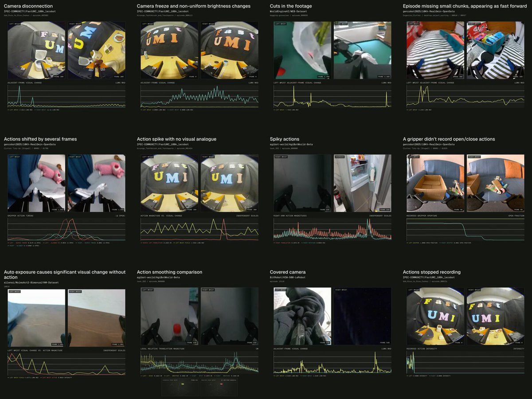This screenshot has width=532, height=399.
Task: Open left wrist pink plush toy frame
Action: (36, 184)
